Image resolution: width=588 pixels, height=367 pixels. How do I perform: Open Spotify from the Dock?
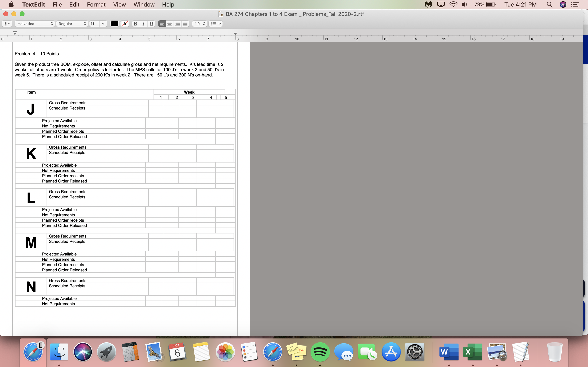(320, 352)
